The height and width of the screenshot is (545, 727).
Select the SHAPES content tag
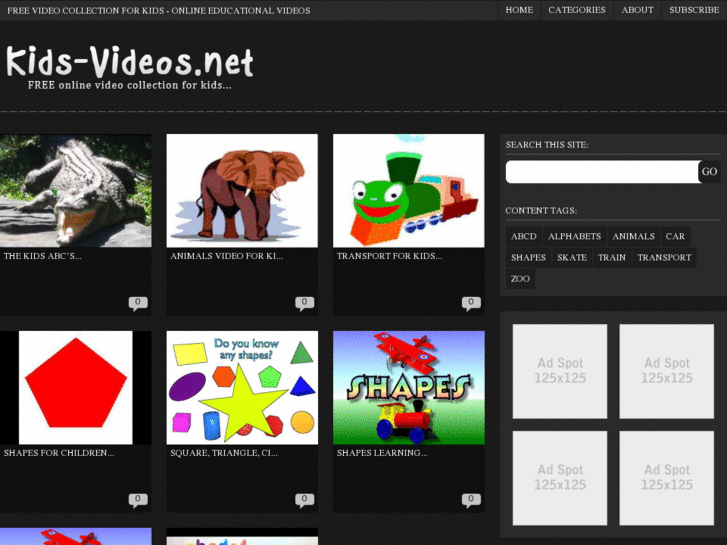[x=528, y=258]
